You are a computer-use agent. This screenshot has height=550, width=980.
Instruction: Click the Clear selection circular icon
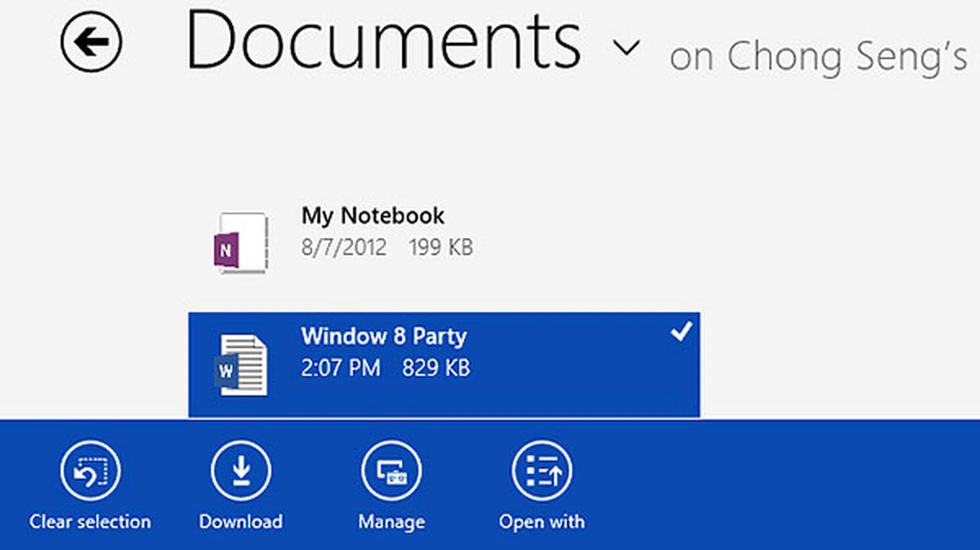coord(90,471)
